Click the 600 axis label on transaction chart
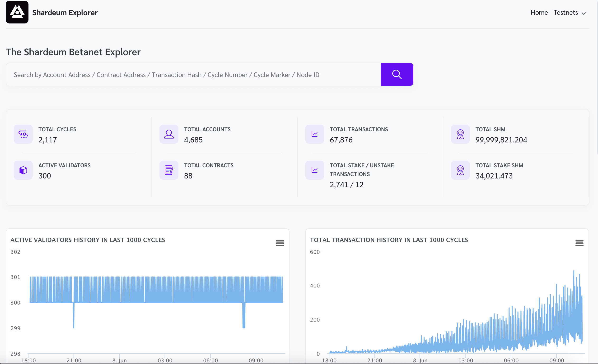Viewport: 598px width, 364px height. [x=315, y=252]
